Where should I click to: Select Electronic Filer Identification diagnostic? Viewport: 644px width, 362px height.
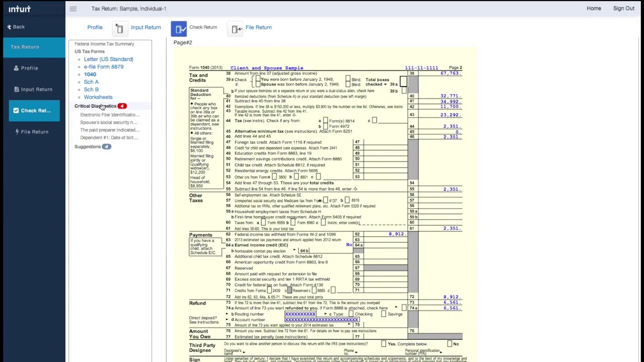(x=110, y=115)
